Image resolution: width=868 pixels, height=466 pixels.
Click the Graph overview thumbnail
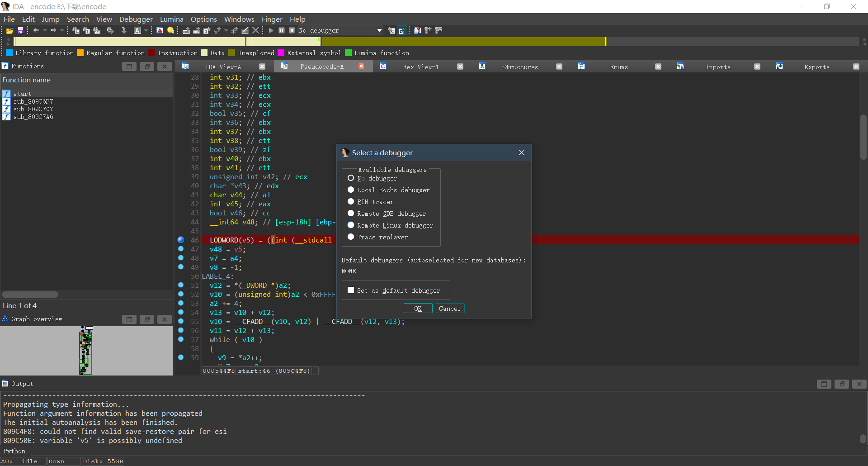86,351
